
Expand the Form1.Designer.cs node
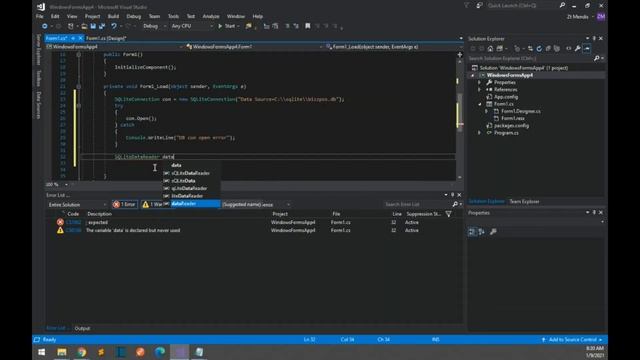[x=486, y=111]
